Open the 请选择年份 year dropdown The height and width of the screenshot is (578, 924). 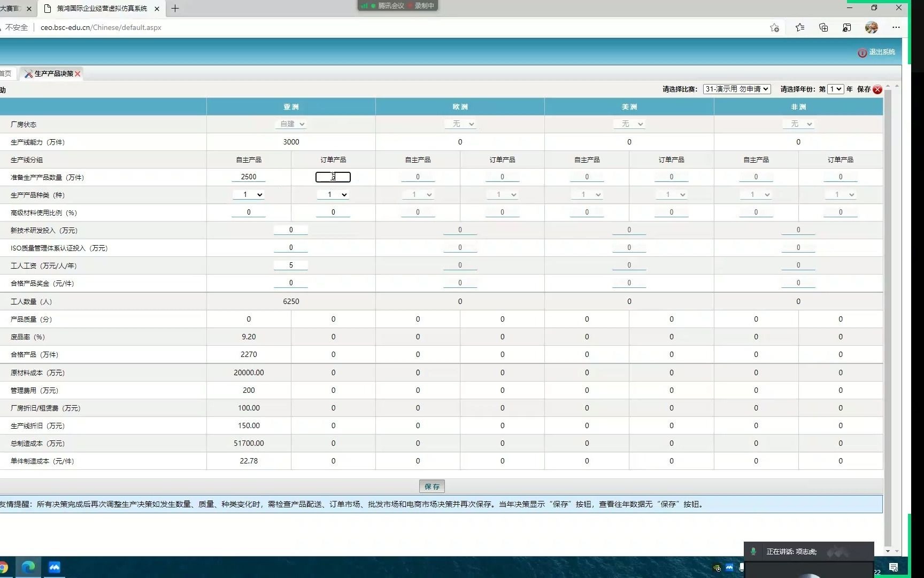pos(836,89)
